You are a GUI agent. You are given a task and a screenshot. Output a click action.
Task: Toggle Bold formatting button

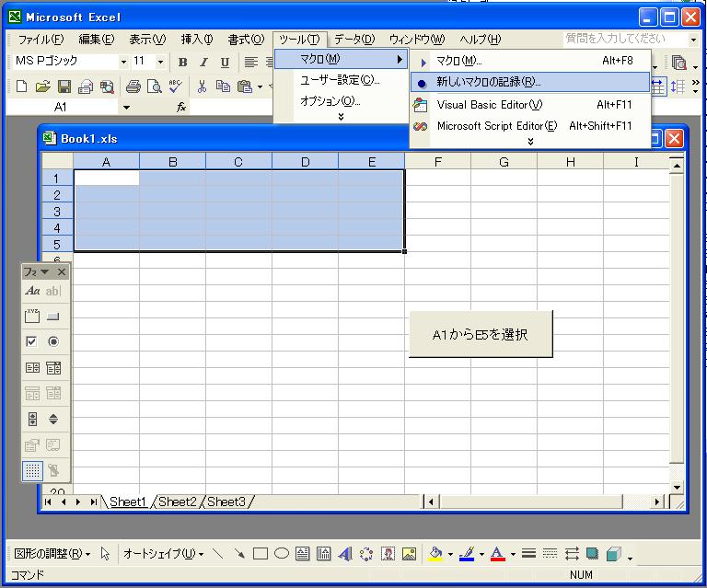pyautogui.click(x=182, y=63)
